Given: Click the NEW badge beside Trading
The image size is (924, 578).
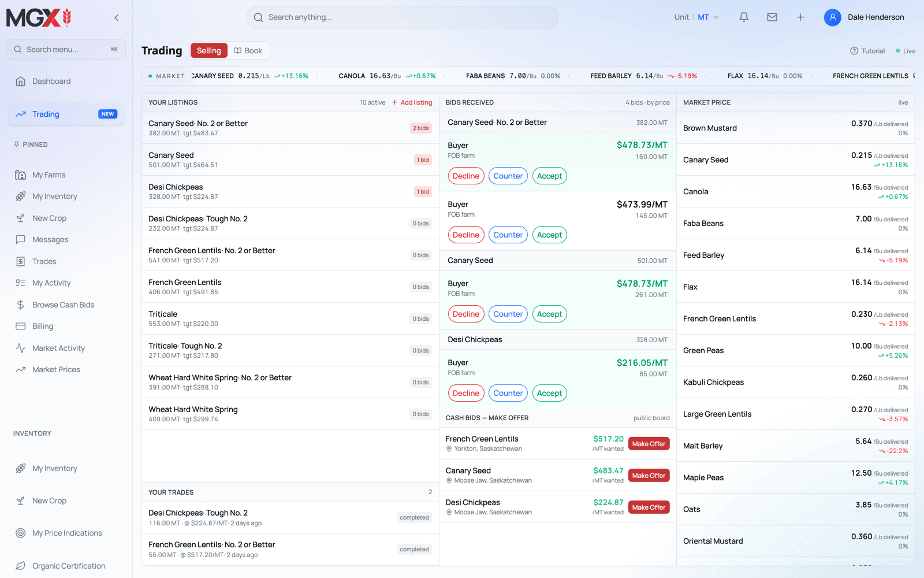Looking at the screenshot, I should tap(107, 114).
